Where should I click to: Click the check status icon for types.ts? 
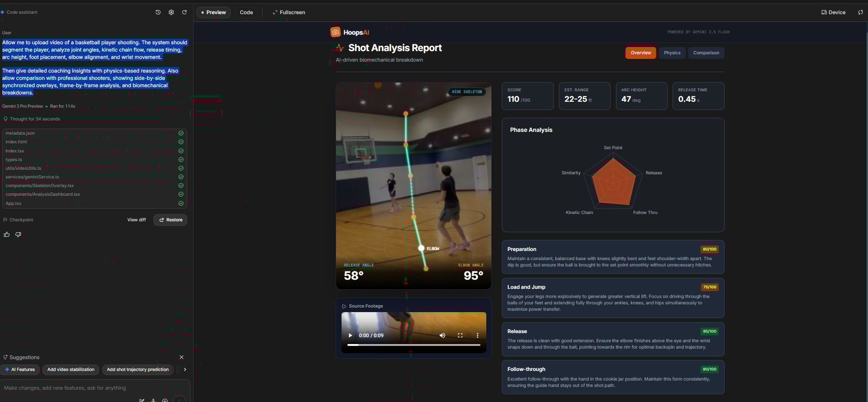click(x=181, y=160)
